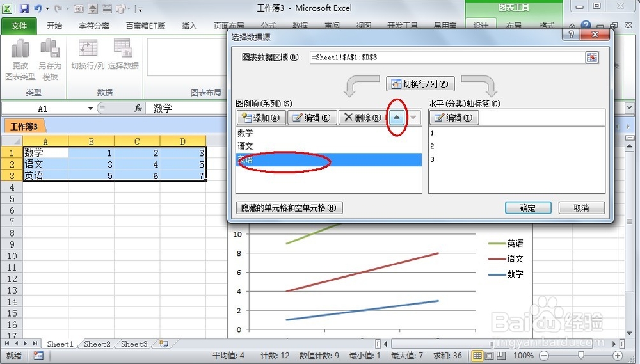Open the 百宝箱ET版 ribbon tab
The height and width of the screenshot is (364, 640).
pos(146,26)
